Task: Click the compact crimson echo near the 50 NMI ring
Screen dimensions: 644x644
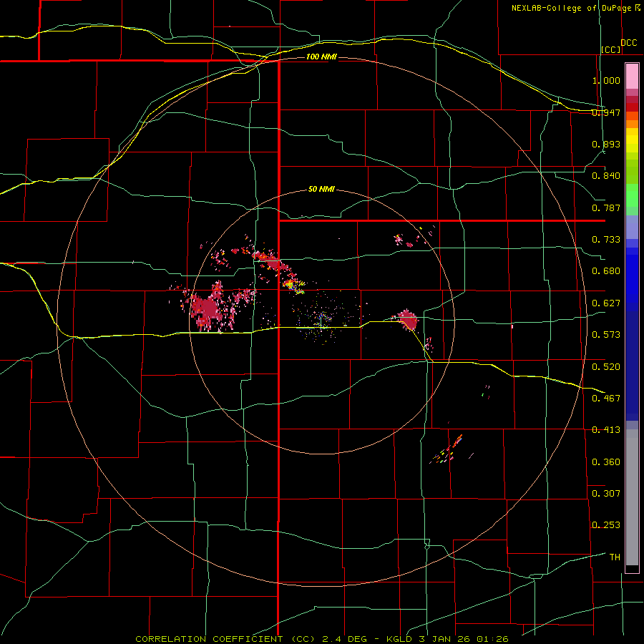Action: [408, 320]
